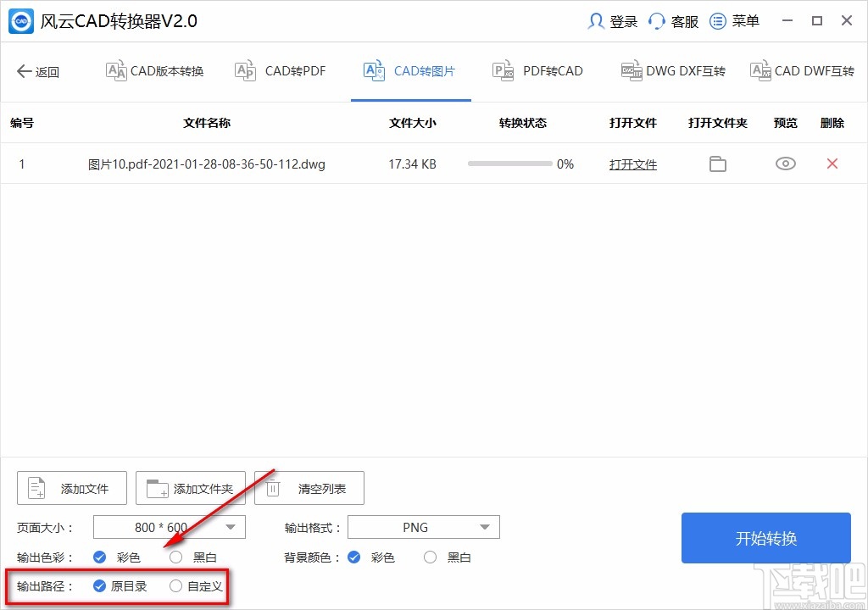This screenshot has height=610, width=868.
Task: Open the CAD转PDF conversion tool
Action: pos(281,71)
